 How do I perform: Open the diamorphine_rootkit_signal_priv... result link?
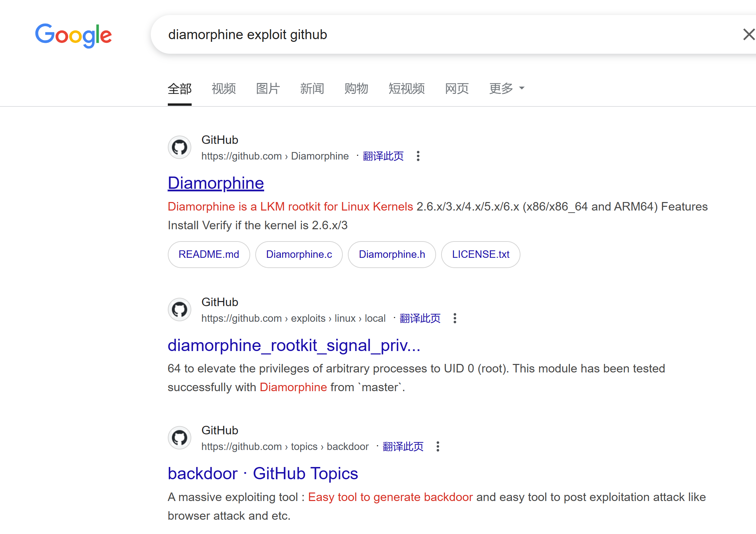point(294,346)
